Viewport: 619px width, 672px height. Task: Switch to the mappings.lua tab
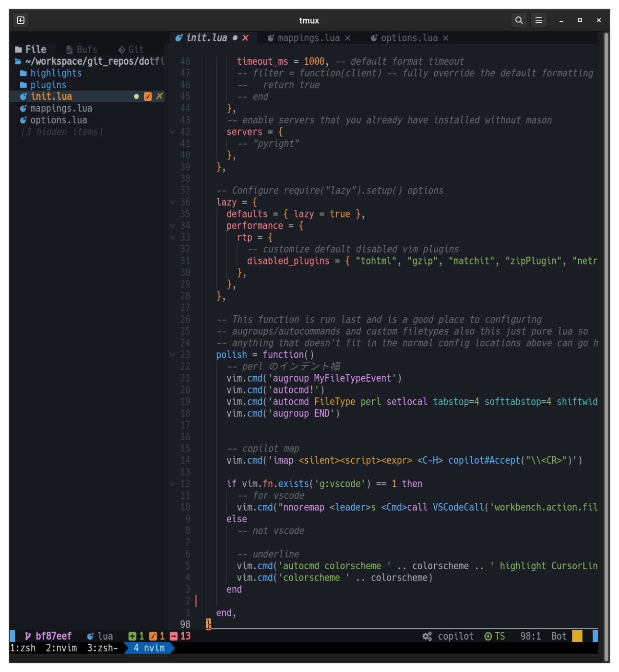pos(309,38)
